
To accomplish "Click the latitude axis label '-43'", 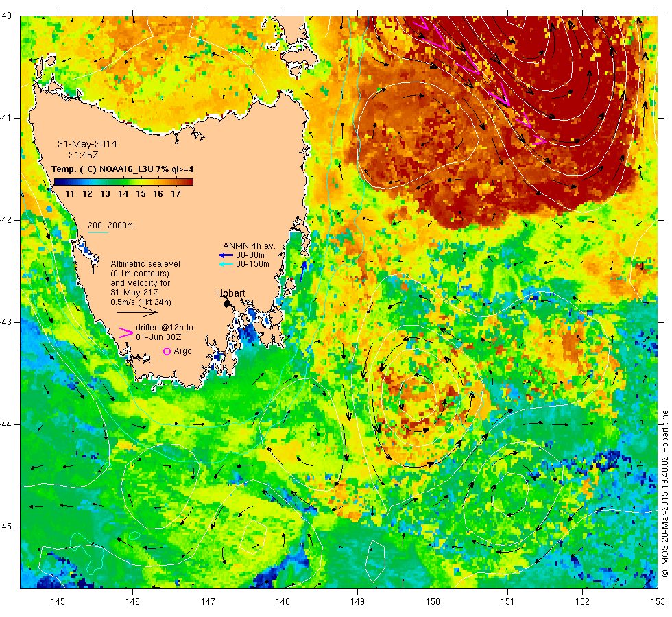I will click(6, 322).
